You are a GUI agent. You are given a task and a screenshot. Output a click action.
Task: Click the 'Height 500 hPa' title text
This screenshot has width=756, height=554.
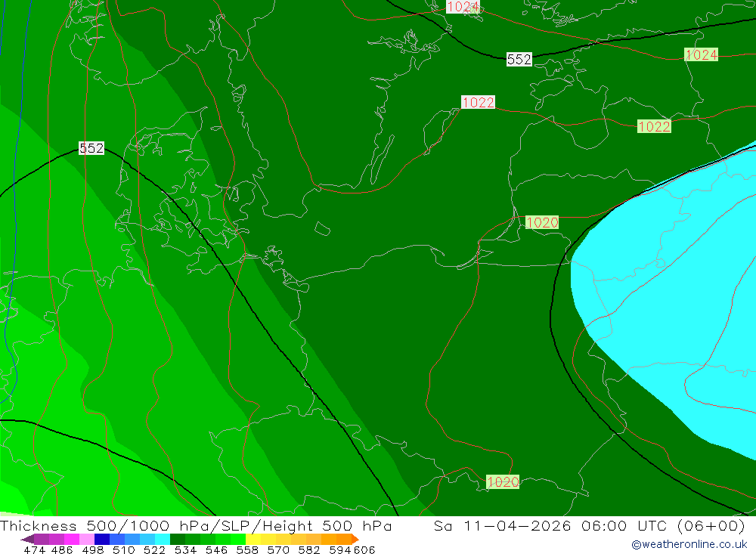[327, 525]
